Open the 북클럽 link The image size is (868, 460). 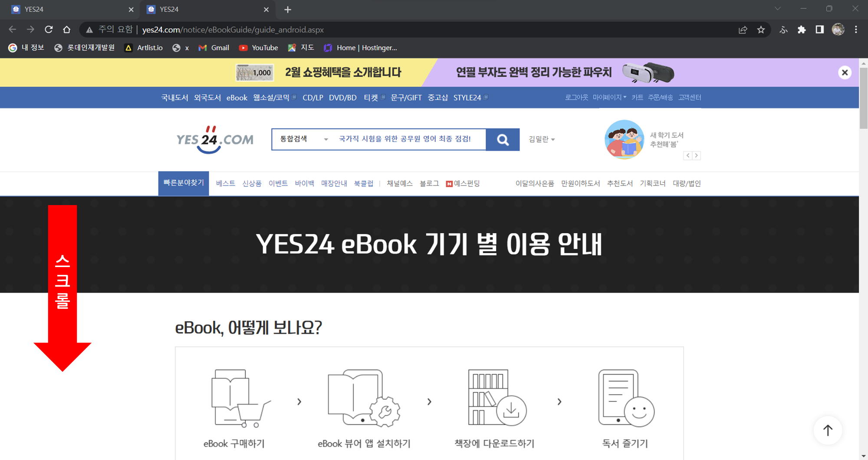(x=363, y=183)
